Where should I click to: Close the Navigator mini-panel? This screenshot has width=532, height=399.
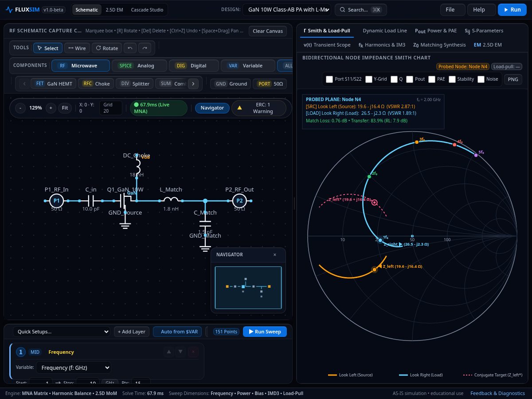[x=275, y=254]
